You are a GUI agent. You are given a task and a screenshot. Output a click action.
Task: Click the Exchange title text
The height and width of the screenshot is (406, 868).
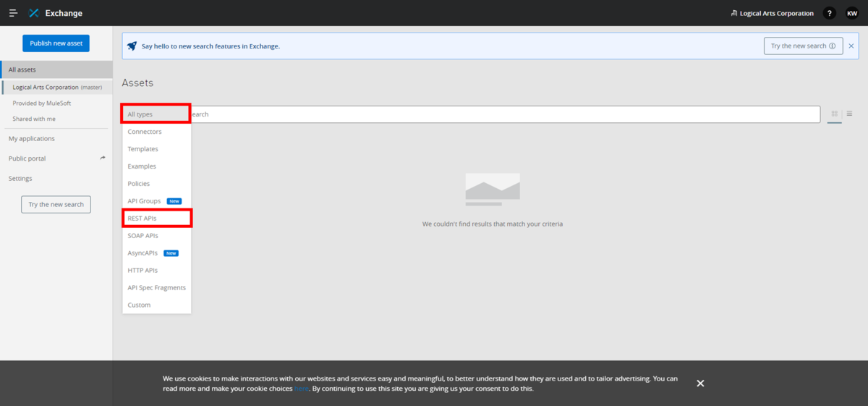tap(64, 13)
